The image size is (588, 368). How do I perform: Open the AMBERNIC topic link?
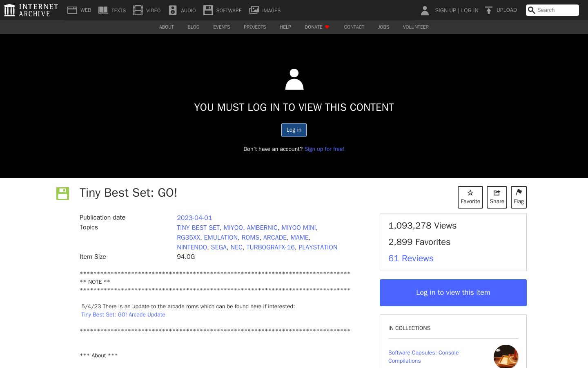click(x=262, y=228)
